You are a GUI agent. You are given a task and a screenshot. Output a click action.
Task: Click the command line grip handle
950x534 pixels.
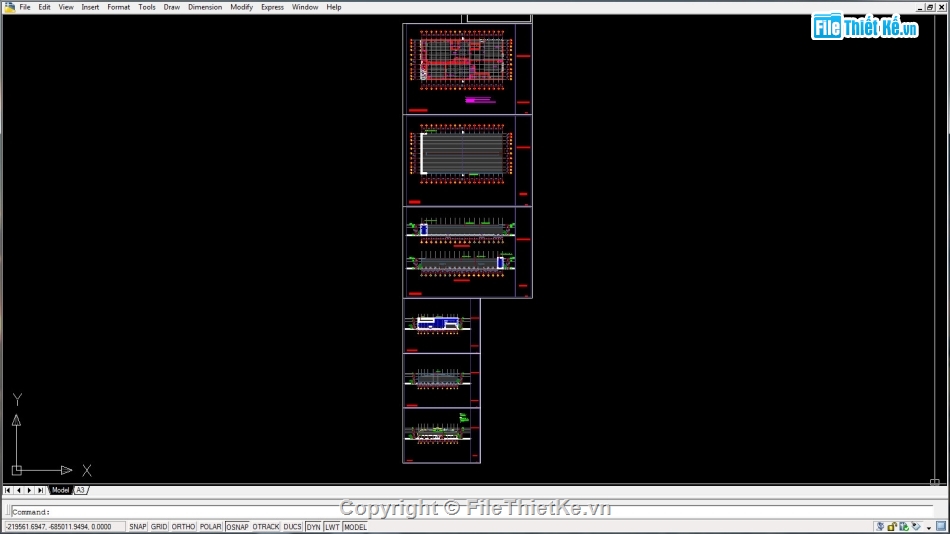(7, 512)
